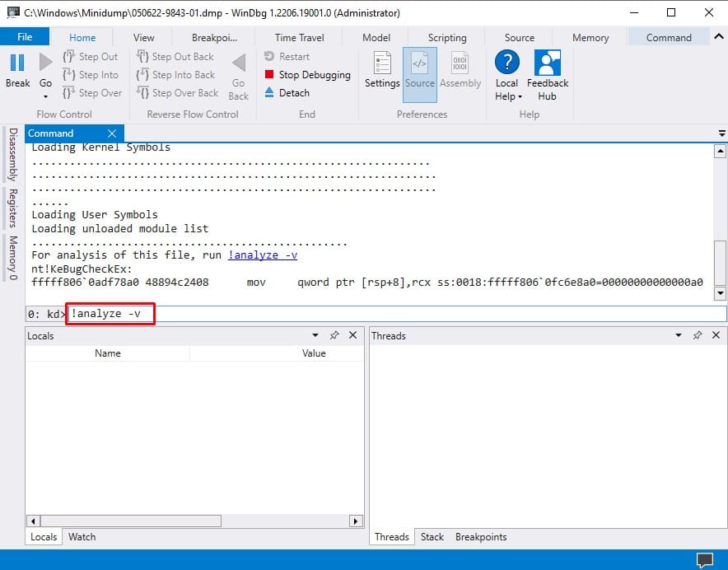Click Stop Debugging
The width and height of the screenshot is (728, 570).
[x=307, y=75]
